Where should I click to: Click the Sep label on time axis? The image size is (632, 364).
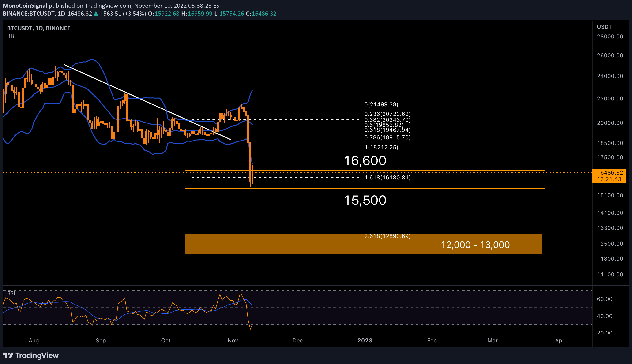(x=101, y=341)
